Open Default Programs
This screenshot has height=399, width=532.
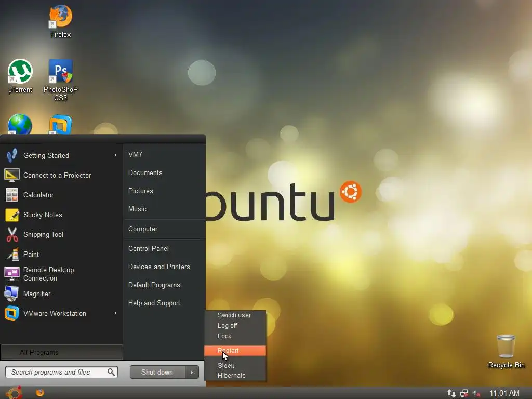point(154,285)
